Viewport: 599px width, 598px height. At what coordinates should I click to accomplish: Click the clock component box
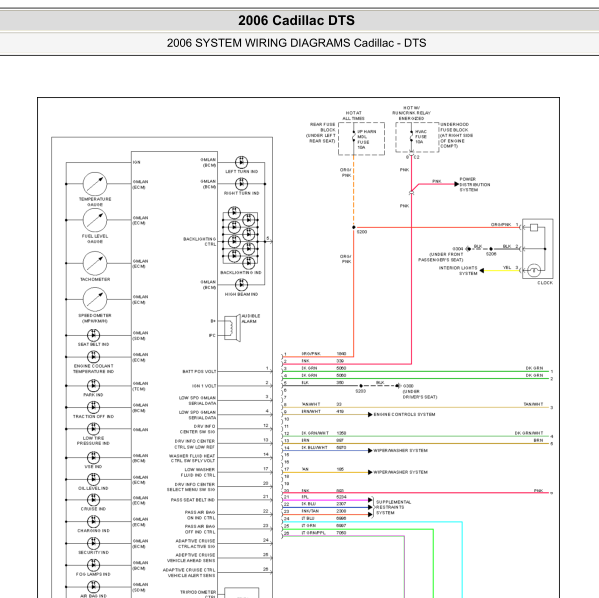(537, 249)
